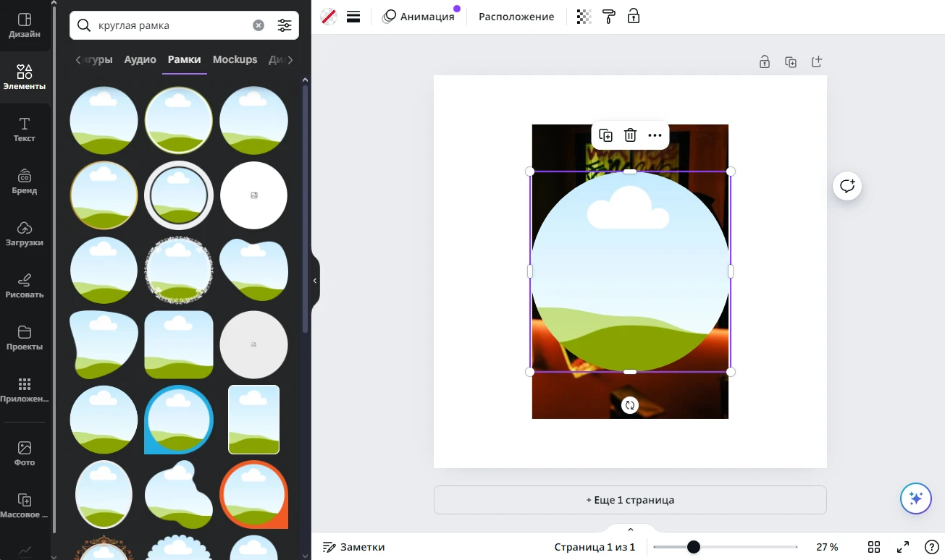Select the orange-bordered circle frame
945x560 pixels.
pyautogui.click(x=253, y=494)
